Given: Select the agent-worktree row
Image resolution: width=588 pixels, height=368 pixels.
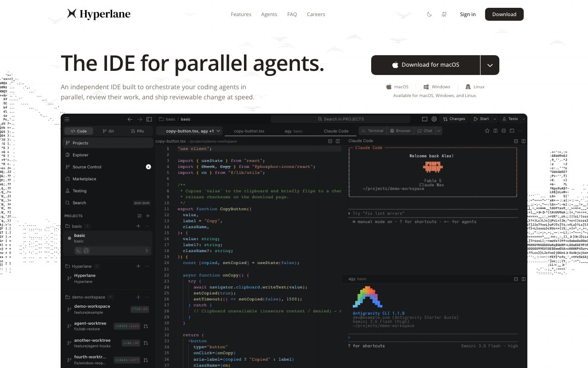Looking at the screenshot, I should click(108, 326).
